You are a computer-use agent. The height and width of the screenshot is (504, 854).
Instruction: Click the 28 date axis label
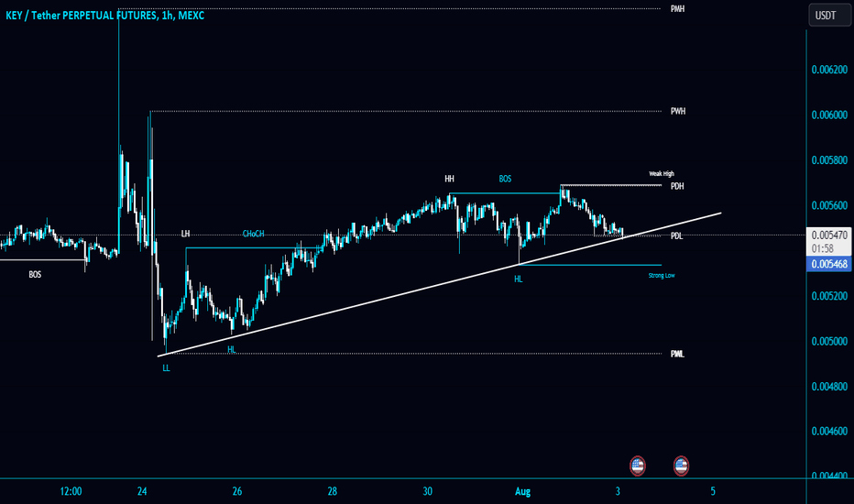pyautogui.click(x=333, y=491)
